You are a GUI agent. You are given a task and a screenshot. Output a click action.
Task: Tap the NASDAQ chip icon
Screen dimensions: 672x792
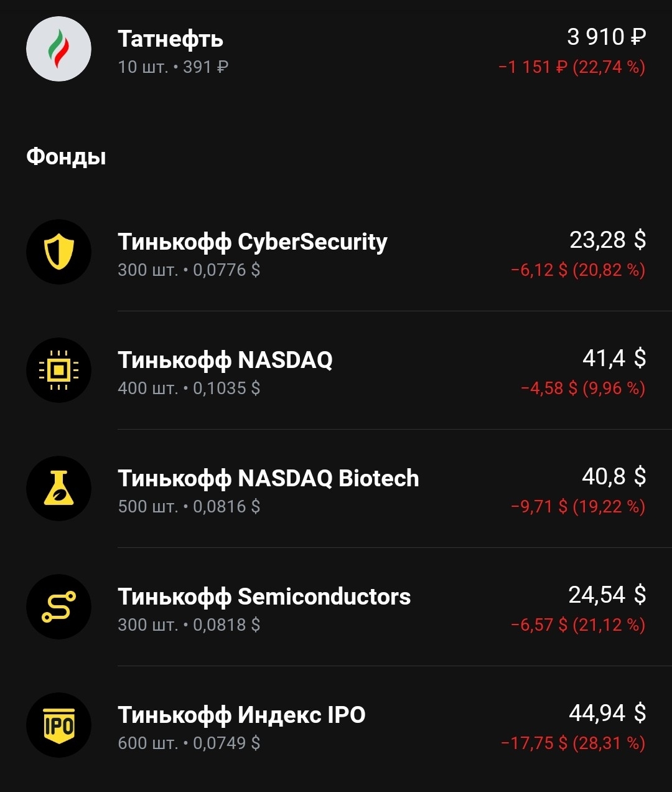(x=58, y=370)
